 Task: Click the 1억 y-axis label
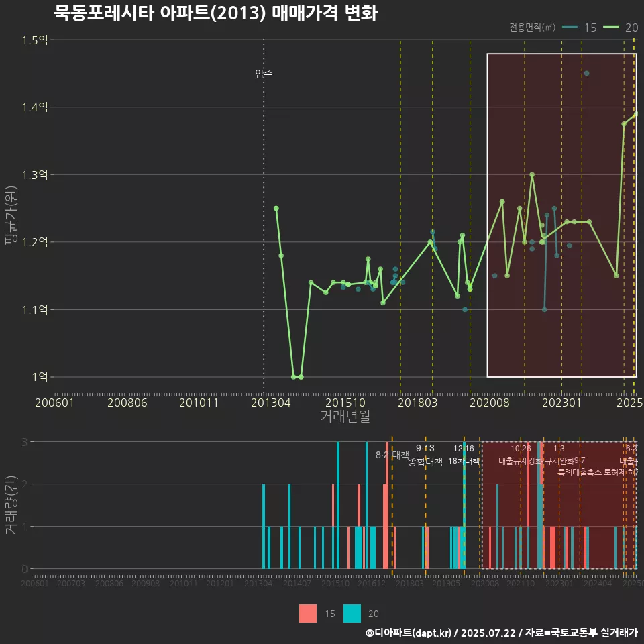coord(40,376)
